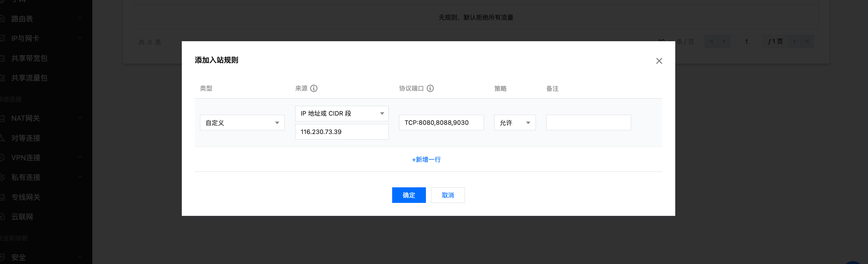Go to first page in pagination
Image resolution: width=868 pixels, height=264 pixels.
711,42
